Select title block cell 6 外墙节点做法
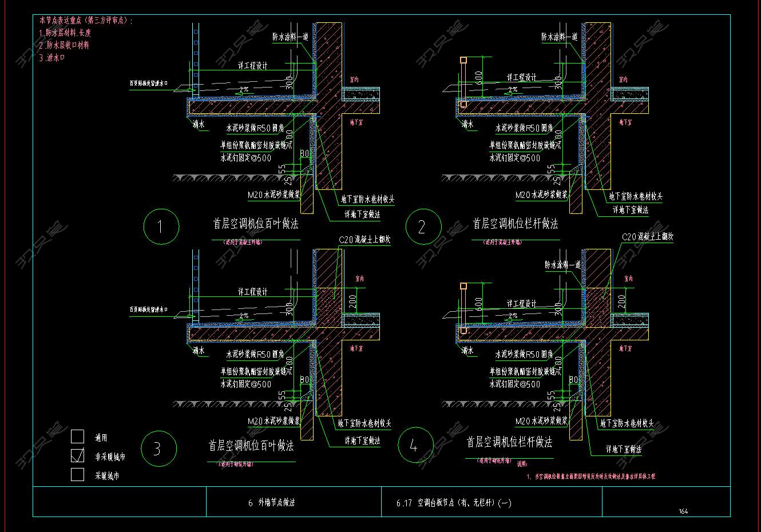Viewport: 761px width, 532px height. pos(272,503)
